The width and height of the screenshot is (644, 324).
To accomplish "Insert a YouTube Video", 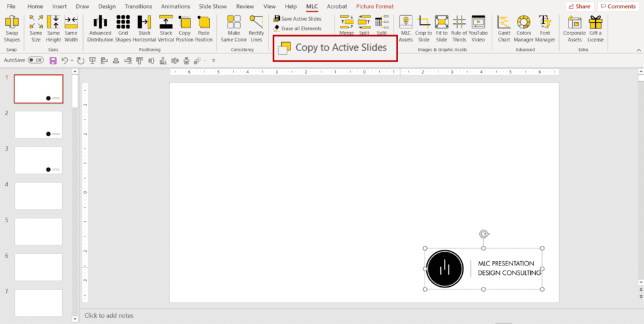I will pos(477,28).
